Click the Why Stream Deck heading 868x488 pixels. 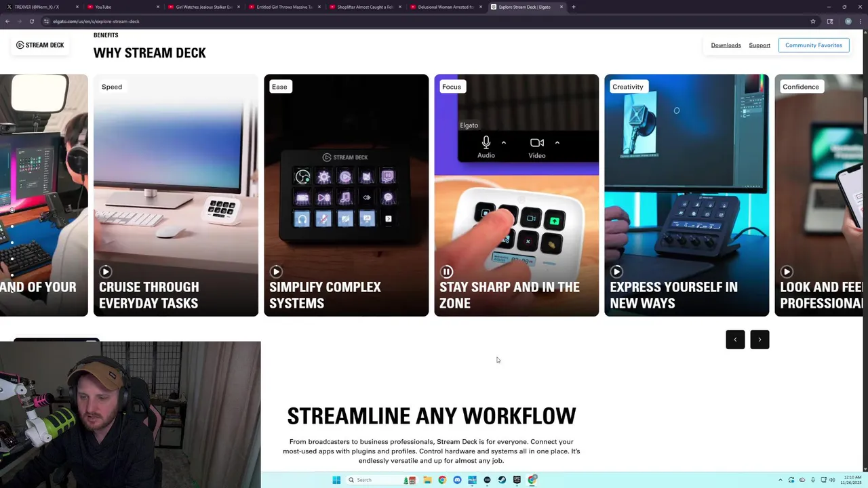[149, 53]
